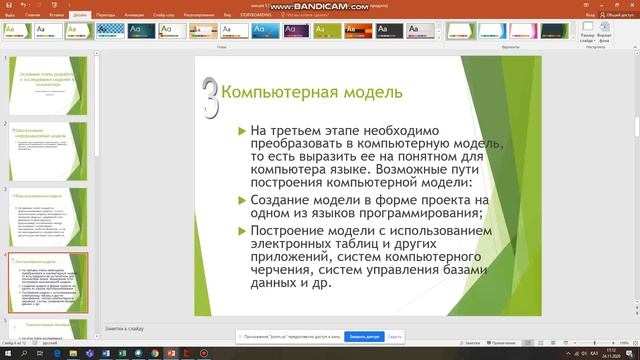Switch to the Вставка tab
The width and height of the screenshot is (640, 360).
coord(57,15)
